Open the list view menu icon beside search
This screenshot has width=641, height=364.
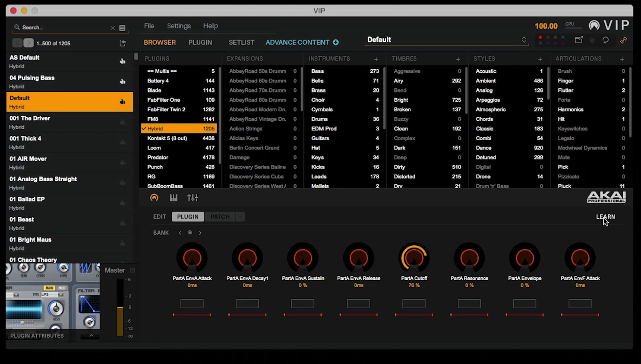pyautogui.click(x=122, y=28)
